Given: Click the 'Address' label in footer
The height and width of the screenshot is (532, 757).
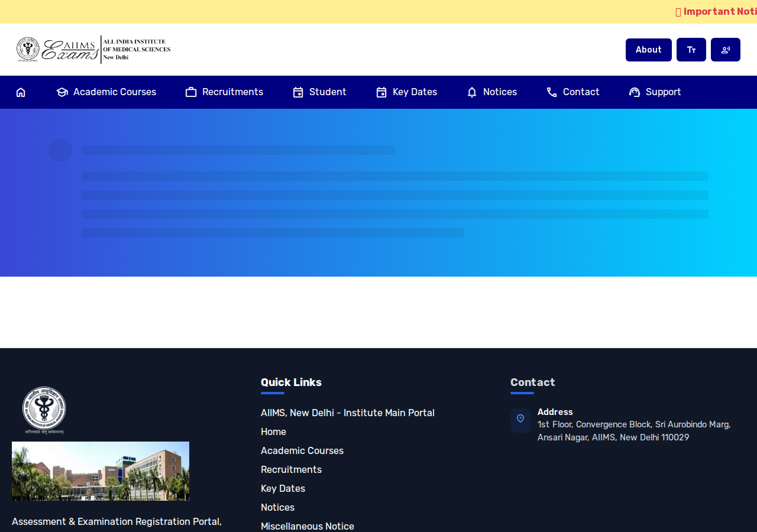Looking at the screenshot, I should [x=555, y=412].
